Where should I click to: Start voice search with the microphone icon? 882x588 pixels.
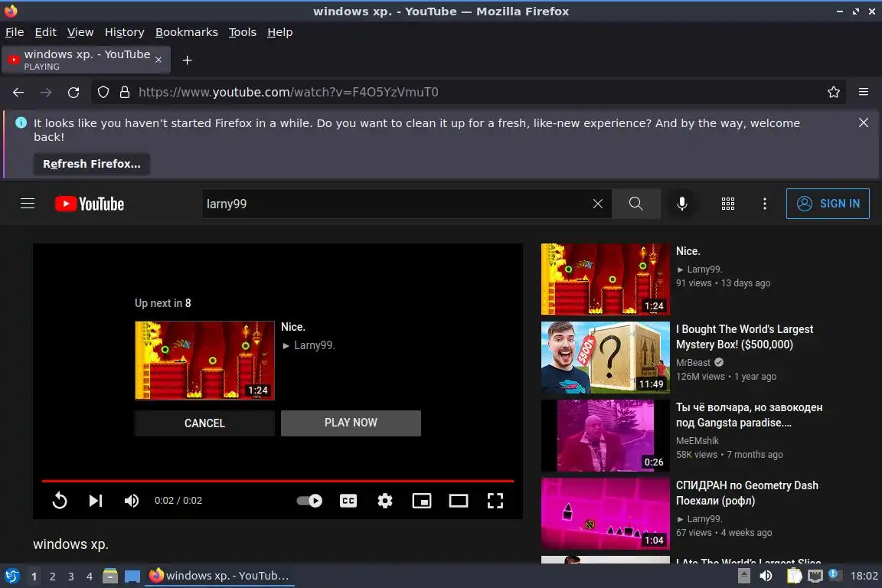(681, 204)
